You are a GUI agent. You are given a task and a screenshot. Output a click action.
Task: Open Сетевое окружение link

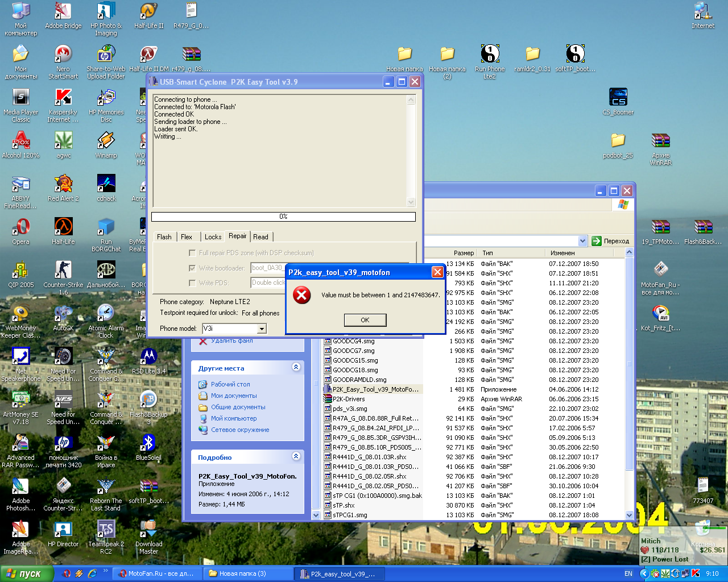(240, 430)
